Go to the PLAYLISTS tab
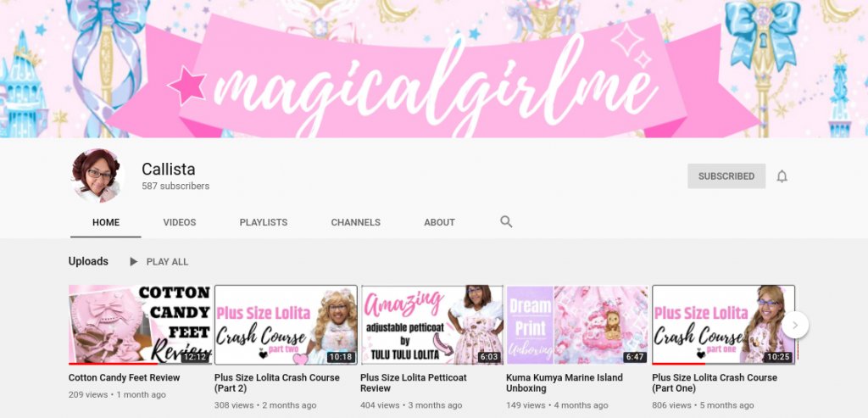The image size is (868, 418). tap(264, 222)
